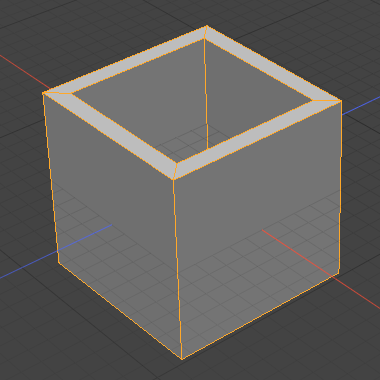Select the back-left rim face on cube top
Viewport: 380px width, 380px height.
[128, 61]
